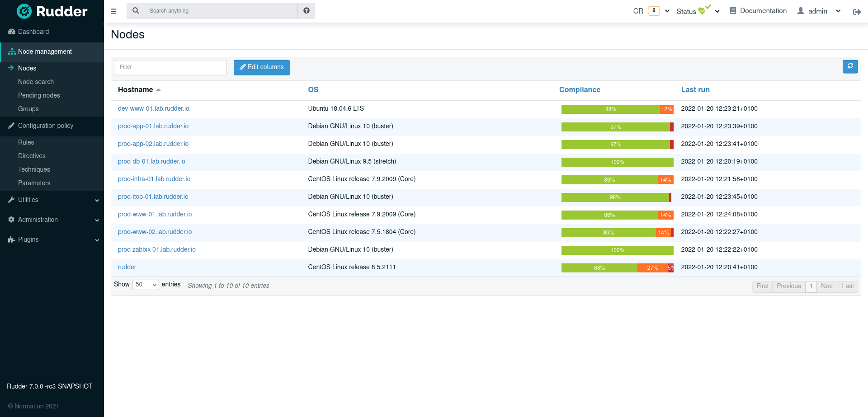Viewport: 868px width, 417px height.
Task: Open the entries per page dropdown
Action: pos(145,285)
